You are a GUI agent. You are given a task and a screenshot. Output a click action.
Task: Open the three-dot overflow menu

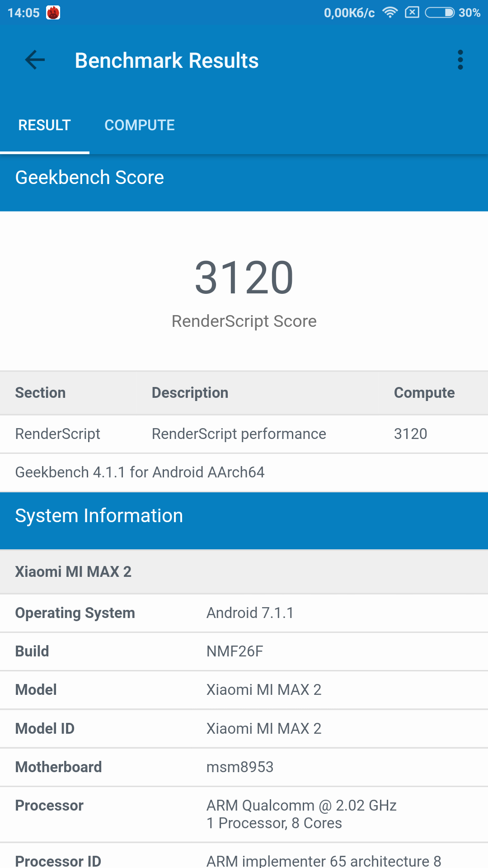[x=460, y=60]
